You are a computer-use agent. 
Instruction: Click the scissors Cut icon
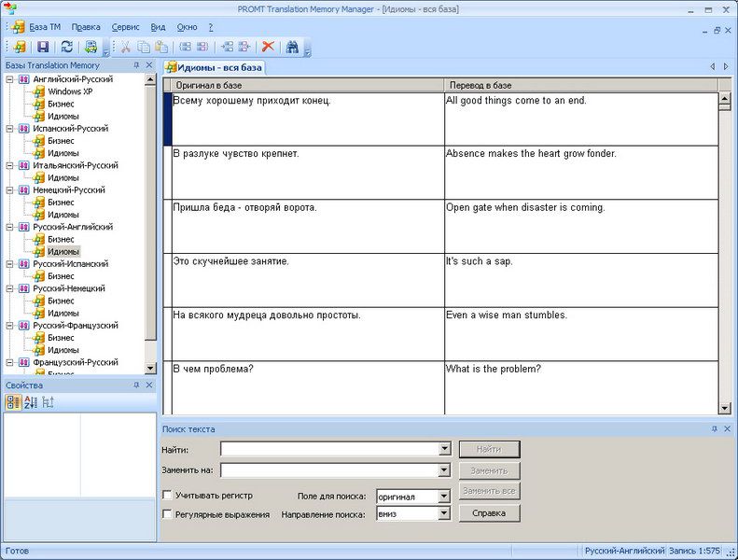click(125, 46)
